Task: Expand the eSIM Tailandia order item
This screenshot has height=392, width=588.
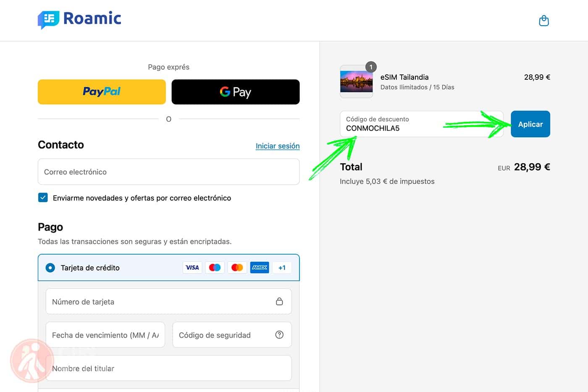Action: (x=404, y=77)
